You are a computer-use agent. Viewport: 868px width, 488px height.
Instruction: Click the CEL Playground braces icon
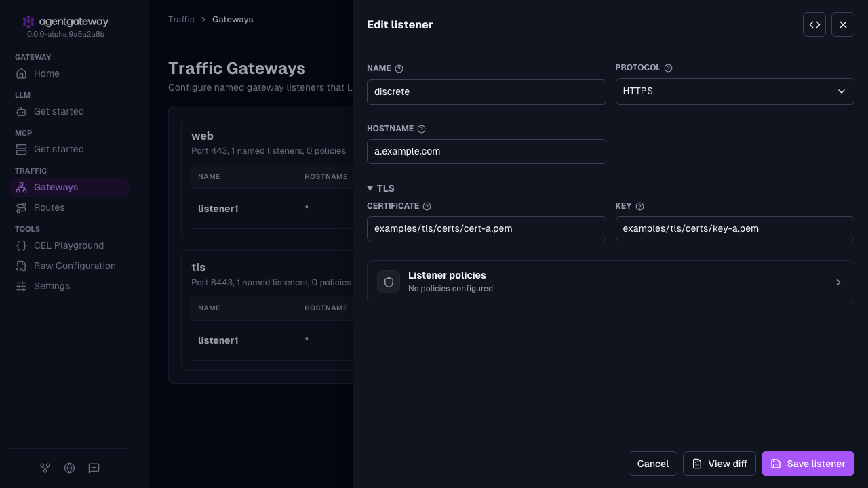point(22,245)
